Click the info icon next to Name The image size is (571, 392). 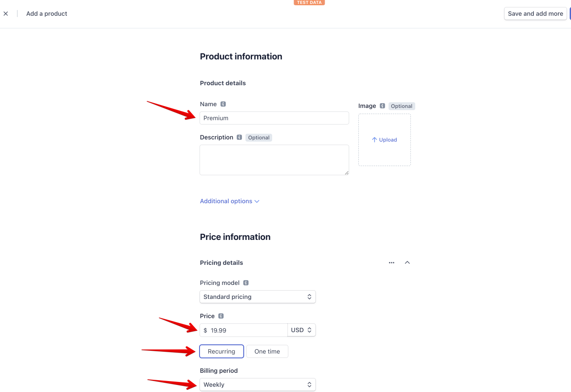click(x=223, y=104)
